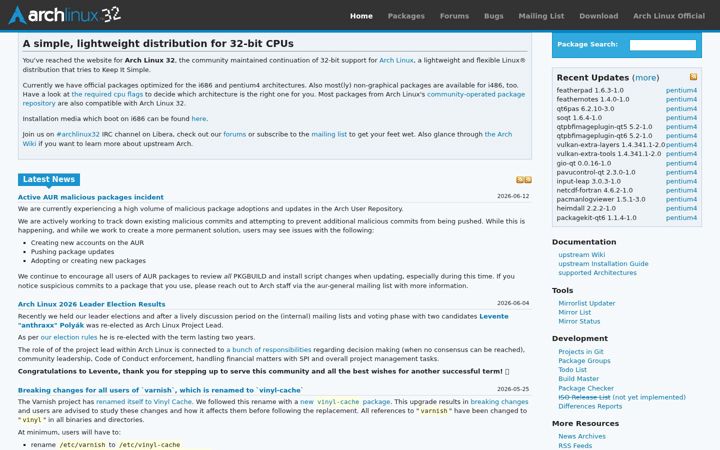Image resolution: width=720 pixels, height=450 pixels.
Task: Click the second RSS icon beside Latest News
Action: (x=528, y=180)
